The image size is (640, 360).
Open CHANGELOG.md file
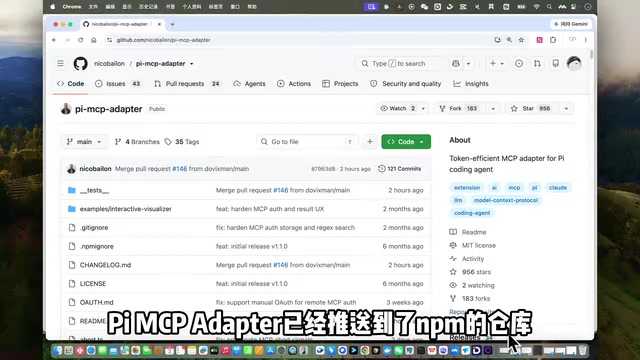[x=105, y=265]
